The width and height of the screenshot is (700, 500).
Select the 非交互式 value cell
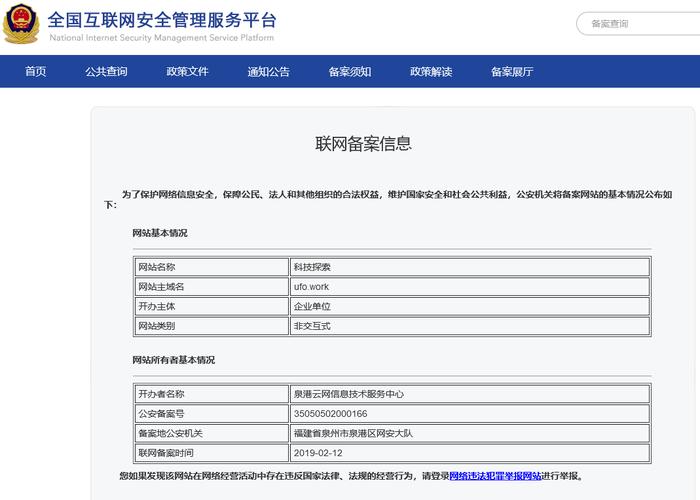[x=470, y=326]
